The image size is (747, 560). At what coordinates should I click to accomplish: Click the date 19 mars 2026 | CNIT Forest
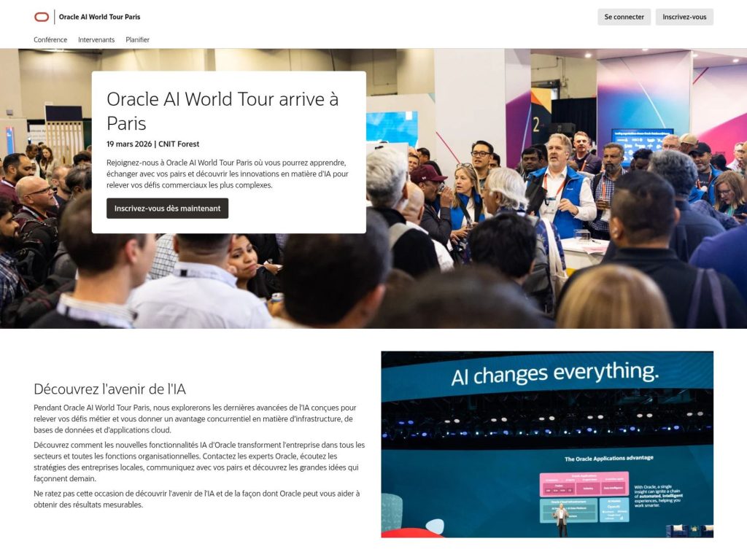point(153,144)
